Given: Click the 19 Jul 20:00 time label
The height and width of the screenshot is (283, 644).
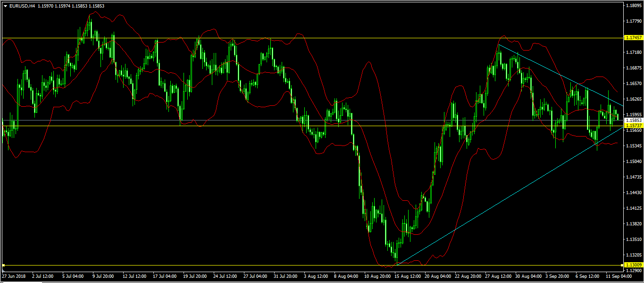Looking at the screenshot, I should tap(195, 275).
